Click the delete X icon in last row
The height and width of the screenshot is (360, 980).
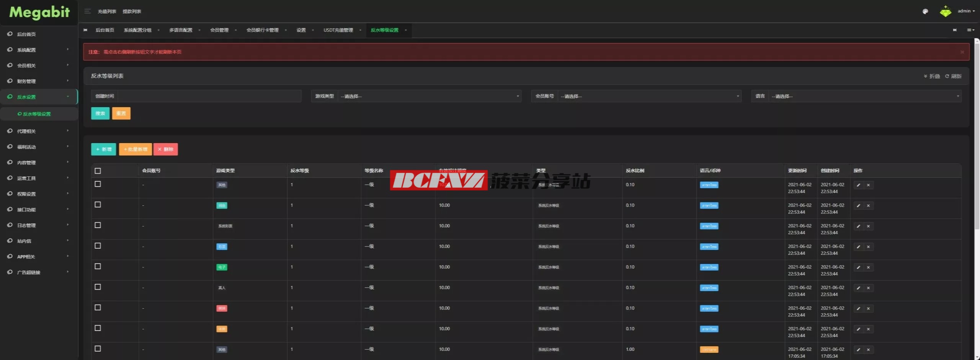coord(868,350)
